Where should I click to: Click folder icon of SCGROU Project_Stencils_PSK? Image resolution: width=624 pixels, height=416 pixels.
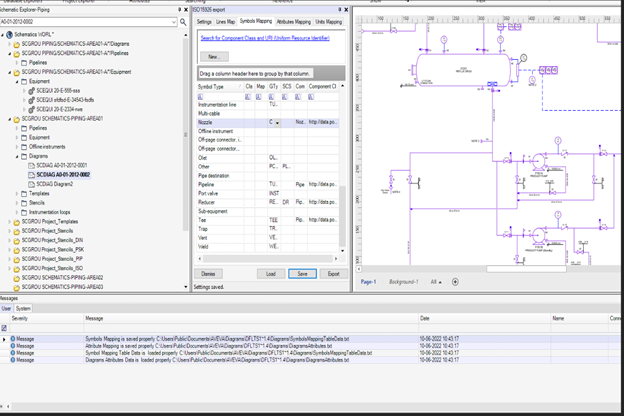pyautogui.click(x=17, y=250)
